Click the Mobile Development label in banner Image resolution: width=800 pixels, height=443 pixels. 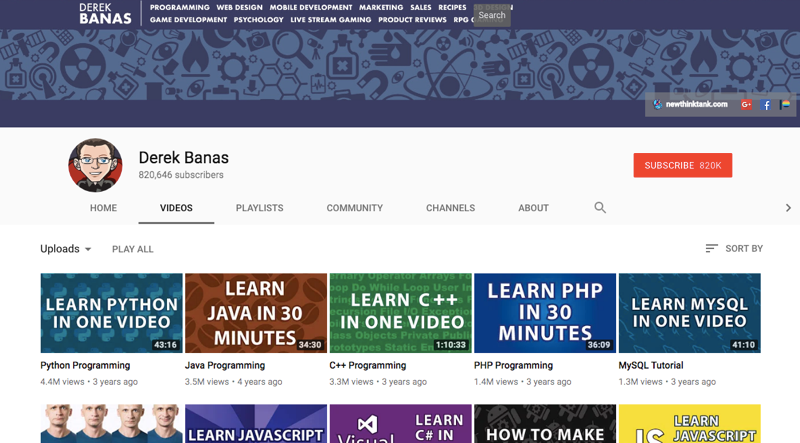(x=311, y=8)
